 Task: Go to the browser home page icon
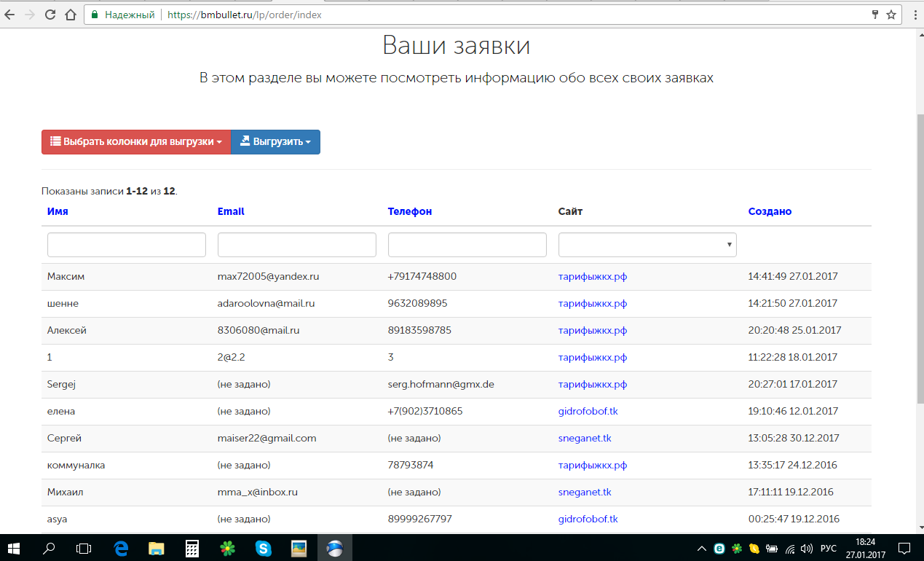click(x=71, y=15)
